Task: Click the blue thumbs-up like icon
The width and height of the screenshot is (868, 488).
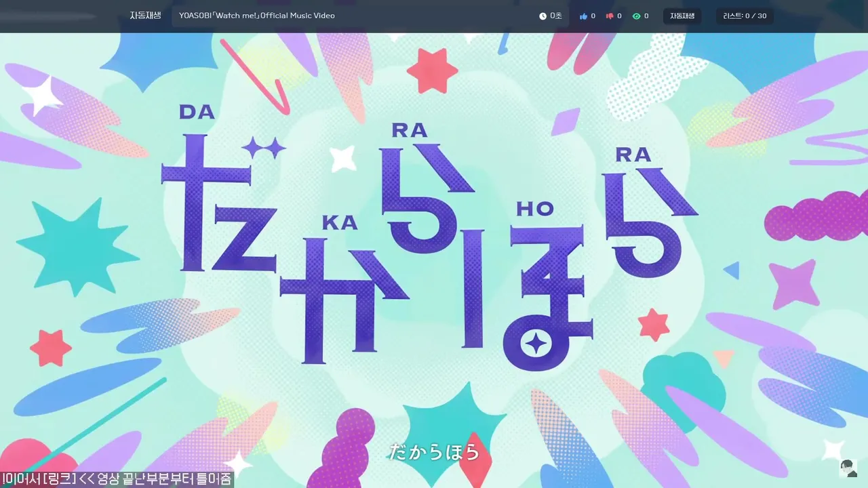Action: pyautogui.click(x=583, y=16)
